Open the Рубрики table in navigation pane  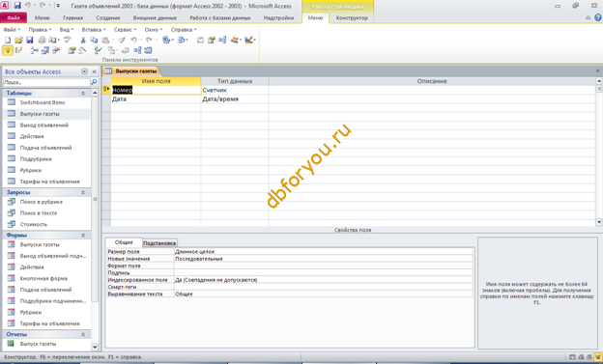point(31,170)
